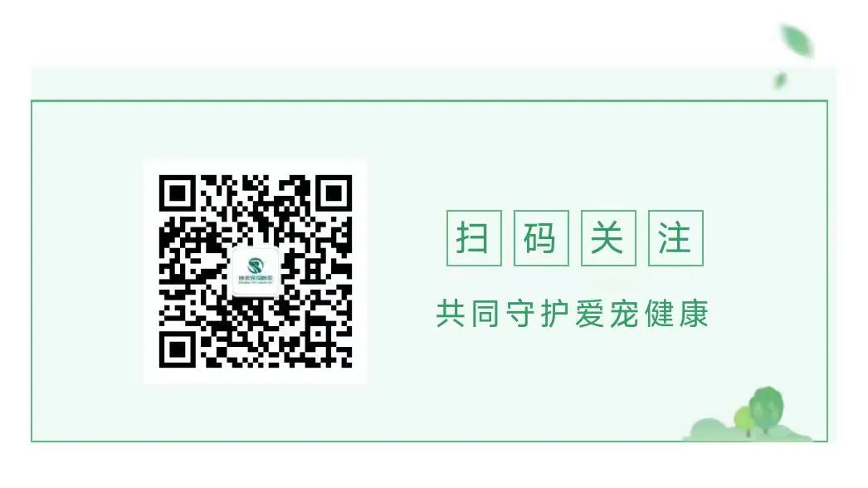Click the pet hospital logo inside QR code
The image size is (868, 488).
256,272
